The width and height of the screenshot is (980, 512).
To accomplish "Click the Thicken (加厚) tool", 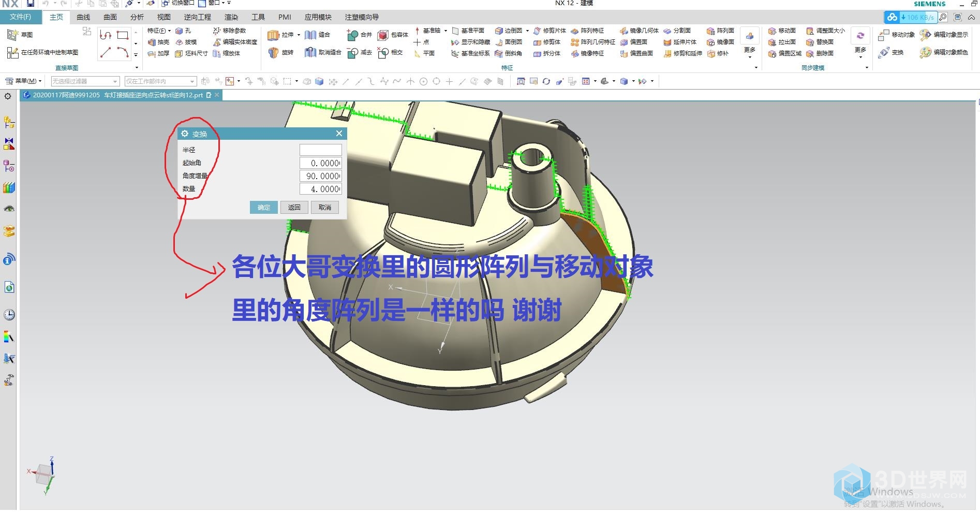I will click(158, 53).
